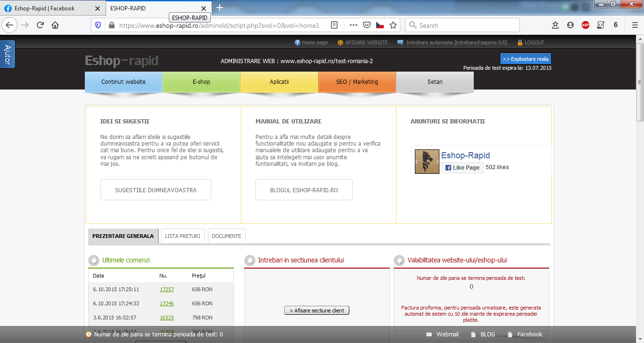Open a new browser tab

(x=220, y=8)
